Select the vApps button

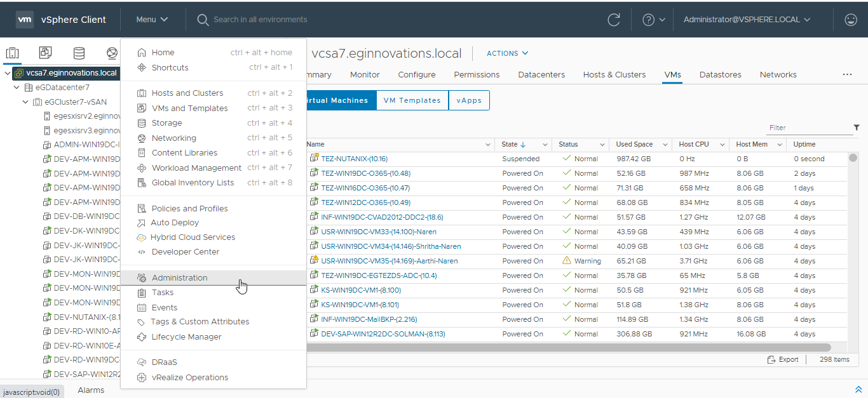point(469,100)
